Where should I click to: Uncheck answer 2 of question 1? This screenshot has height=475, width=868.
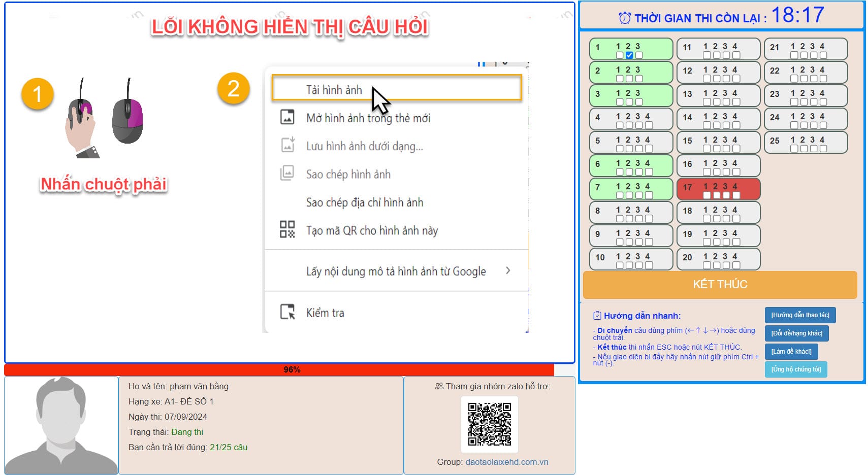click(629, 55)
